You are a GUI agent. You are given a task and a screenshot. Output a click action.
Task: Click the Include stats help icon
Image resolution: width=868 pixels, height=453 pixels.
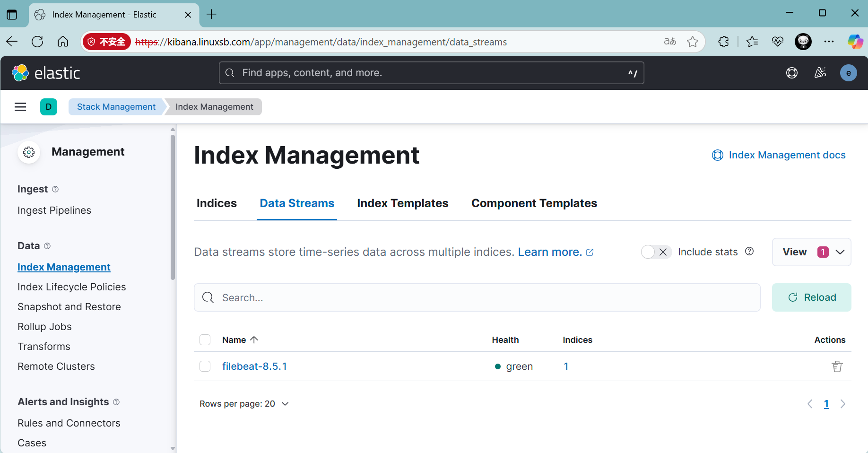749,252
